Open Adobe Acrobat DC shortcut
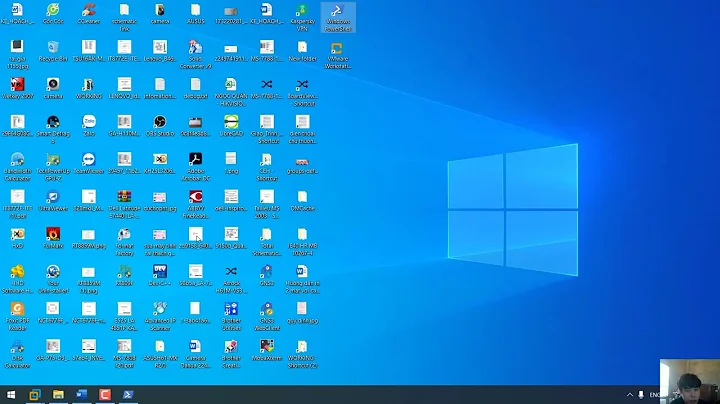 coord(195,167)
